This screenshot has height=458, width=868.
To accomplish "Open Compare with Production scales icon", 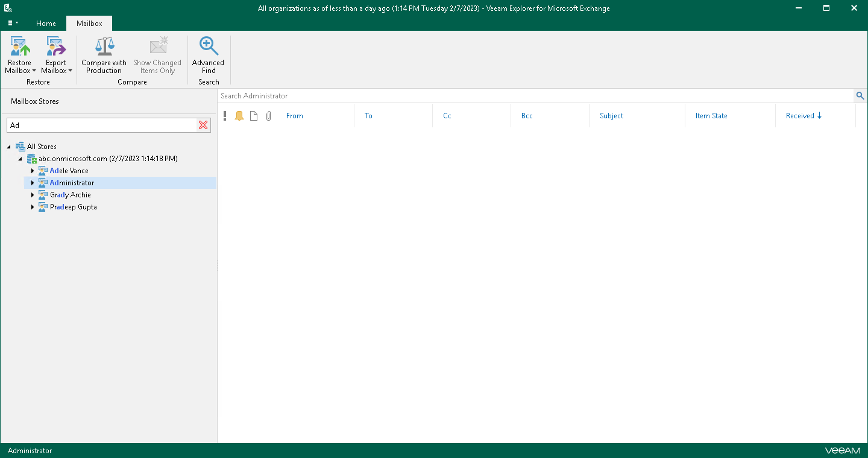I will tap(104, 46).
